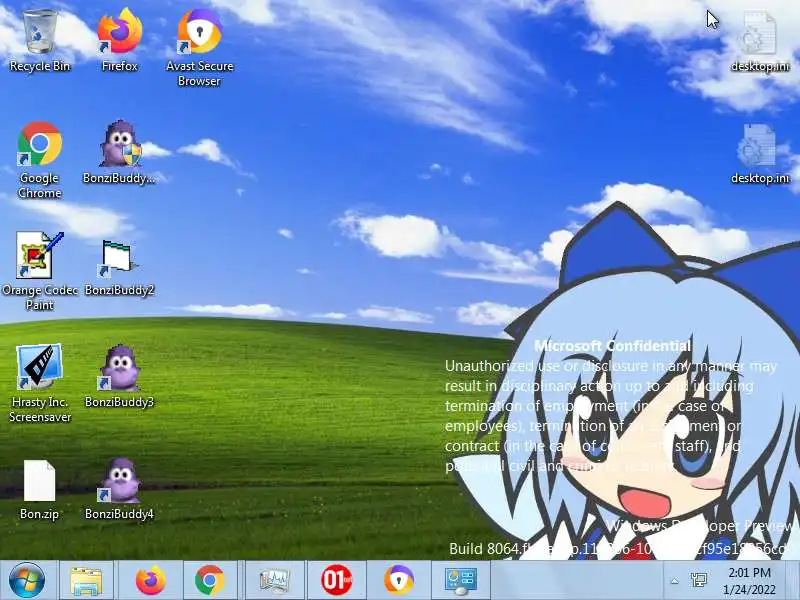Screen dimensions: 800x600
Task: Open the red 01 taskbar application
Action: tap(337, 581)
